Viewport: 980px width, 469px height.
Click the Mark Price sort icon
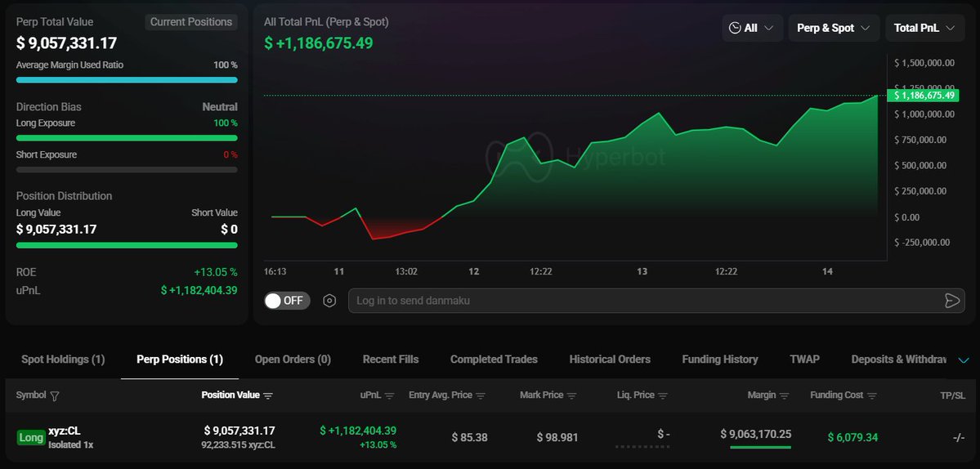571,396
